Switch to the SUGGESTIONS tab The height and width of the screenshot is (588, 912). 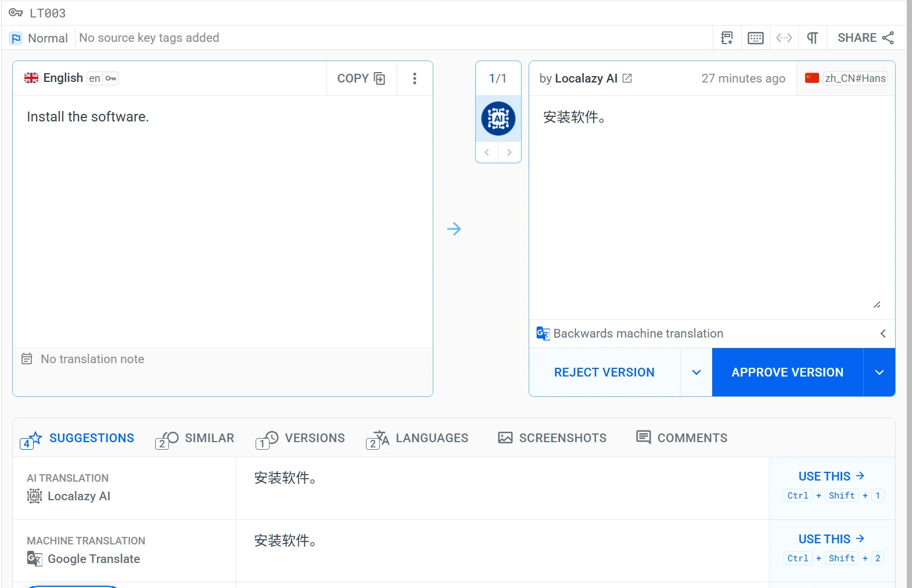coord(77,439)
